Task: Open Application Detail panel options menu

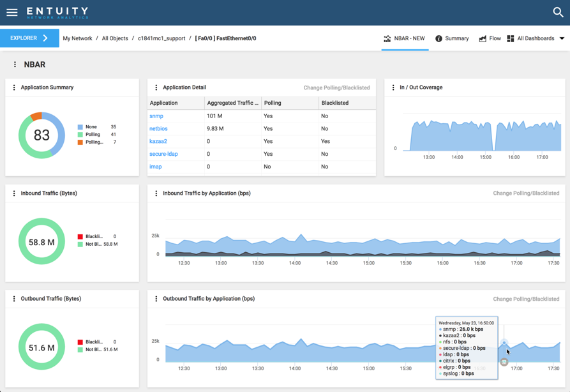Action: point(156,87)
